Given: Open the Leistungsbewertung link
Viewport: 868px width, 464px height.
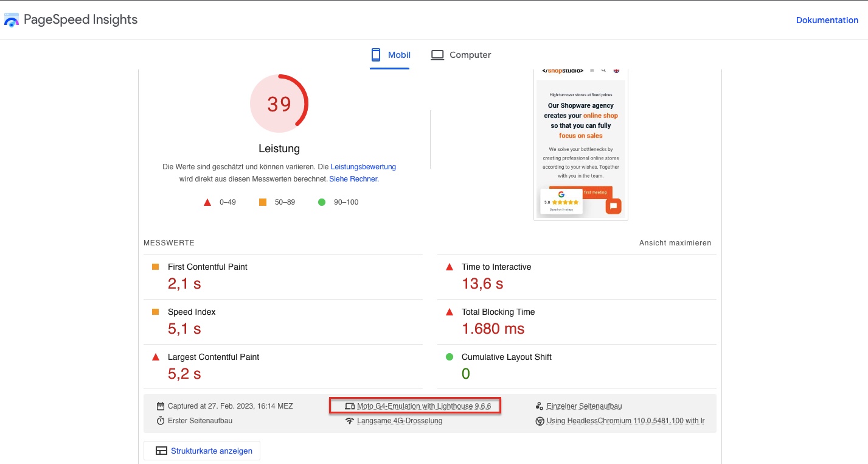Looking at the screenshot, I should [x=363, y=166].
